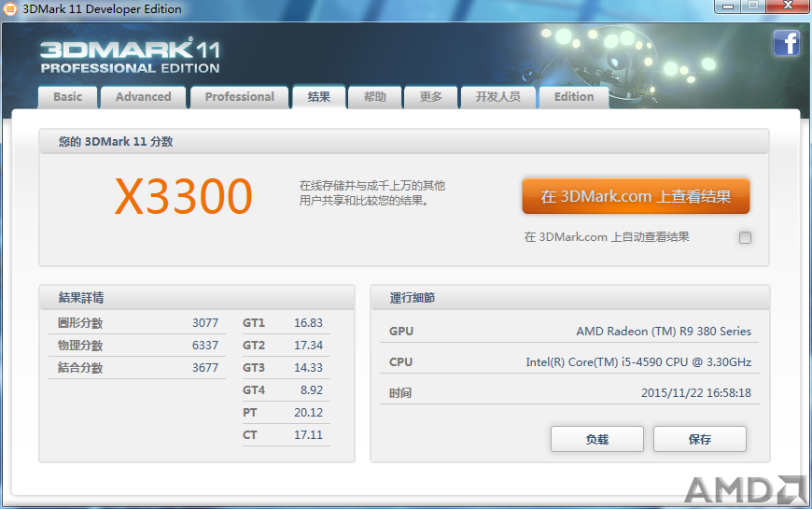Click the Facebook share icon
Viewport: 812px width, 509px height.
point(787,43)
